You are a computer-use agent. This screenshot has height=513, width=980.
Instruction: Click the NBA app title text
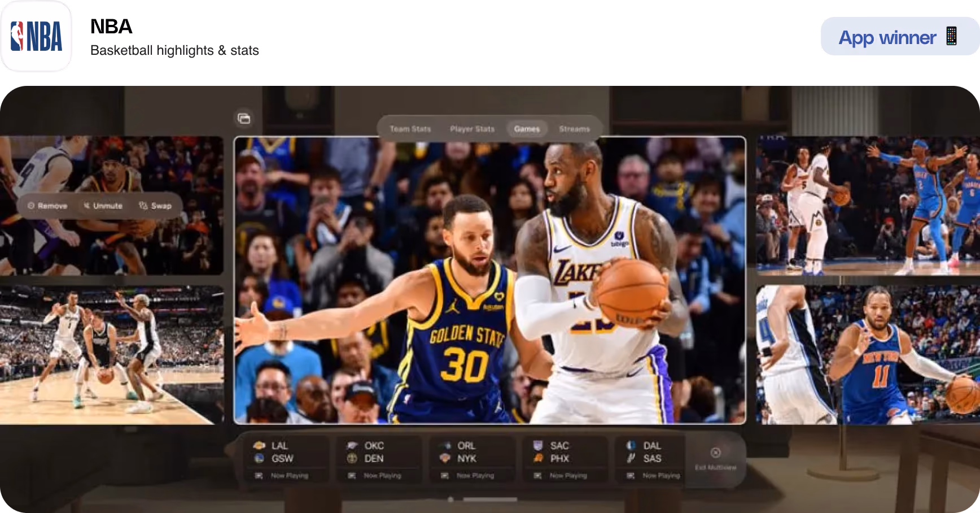coord(111,27)
